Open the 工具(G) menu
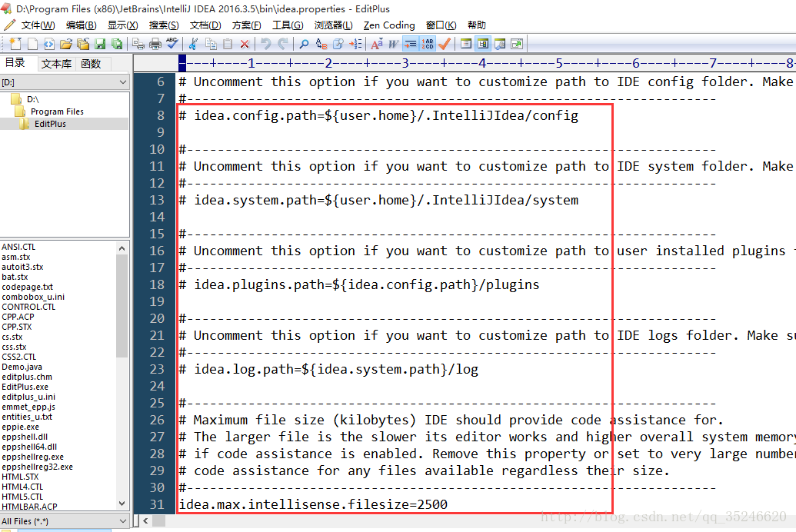This screenshot has width=796, height=532. click(x=288, y=25)
